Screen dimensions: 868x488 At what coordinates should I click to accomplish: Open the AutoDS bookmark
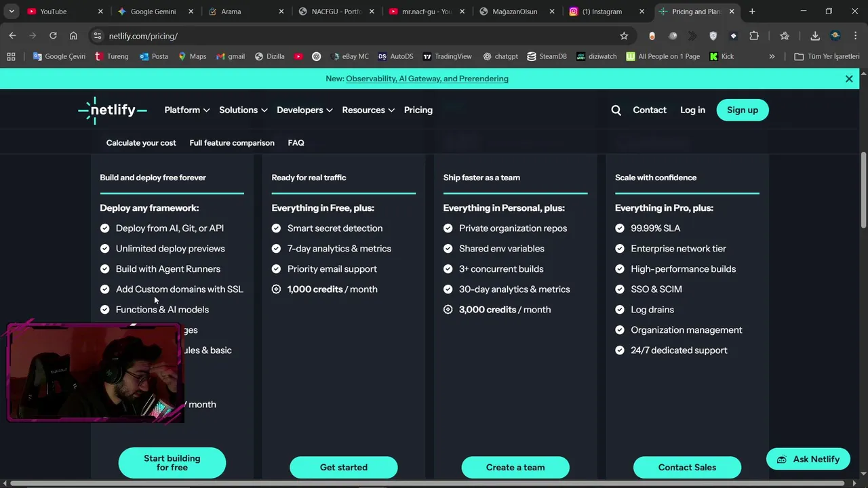pos(396,56)
